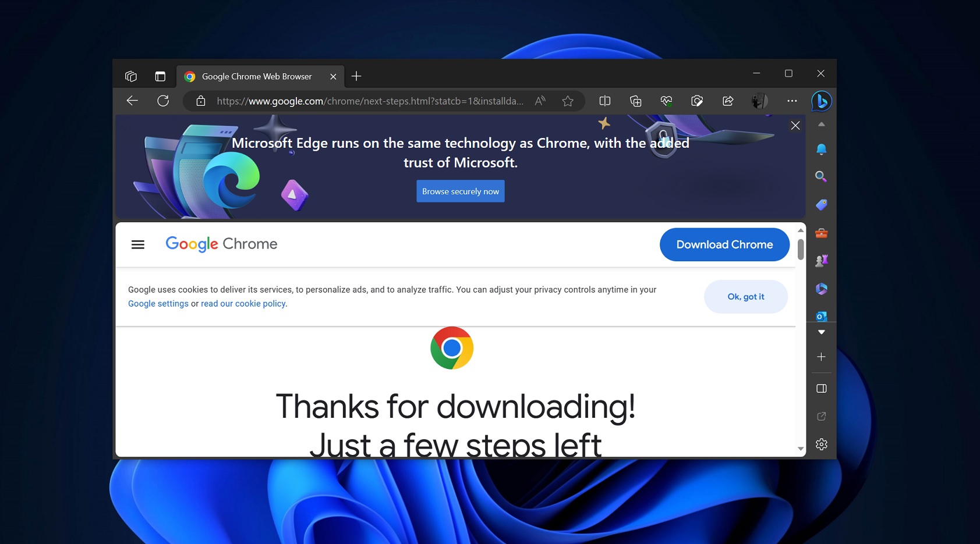
Task: Open Bing Copilot in the sidebar
Action: 821,101
